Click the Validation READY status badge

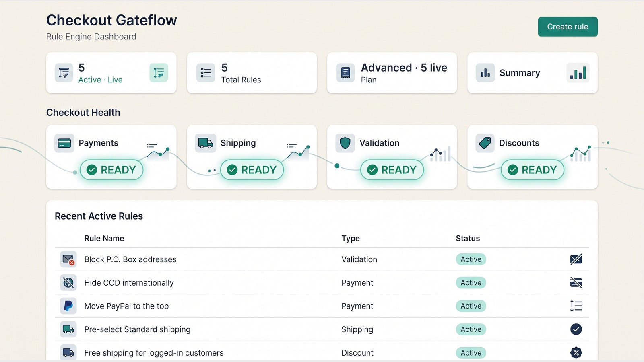tap(392, 170)
